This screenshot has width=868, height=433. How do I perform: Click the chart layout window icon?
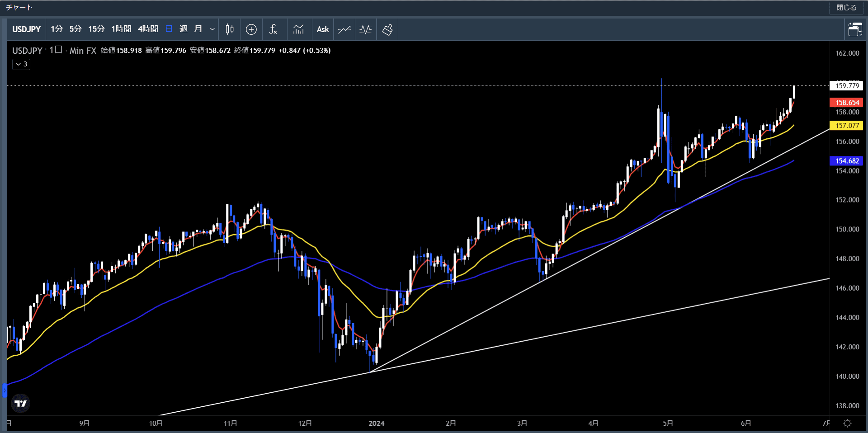[855, 29]
